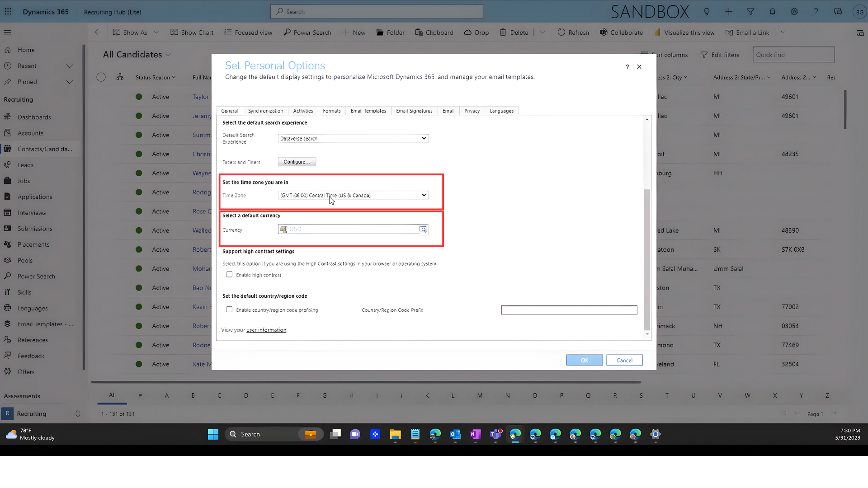Open the Default Search Experience dropdown
The image size is (868, 488).
(x=353, y=138)
